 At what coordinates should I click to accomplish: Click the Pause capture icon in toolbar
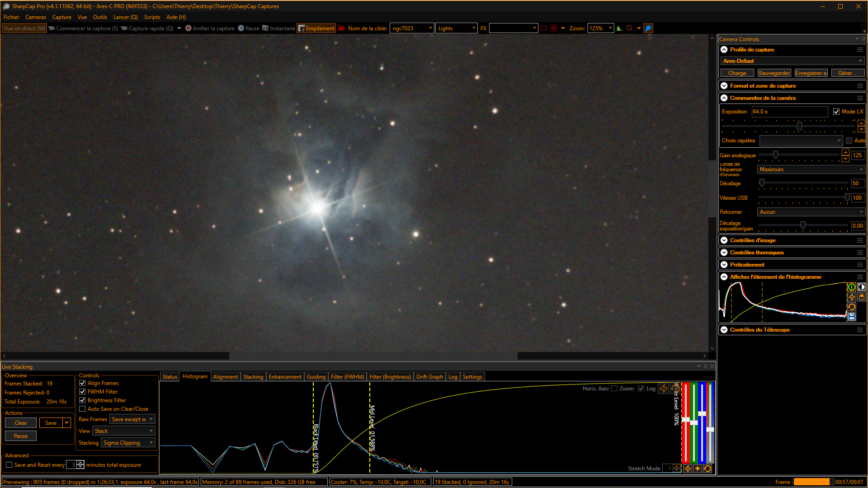(x=241, y=28)
